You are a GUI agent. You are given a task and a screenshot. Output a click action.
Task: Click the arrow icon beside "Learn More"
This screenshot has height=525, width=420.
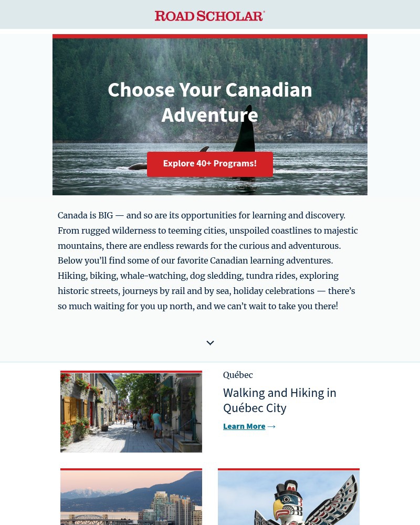[x=271, y=426]
